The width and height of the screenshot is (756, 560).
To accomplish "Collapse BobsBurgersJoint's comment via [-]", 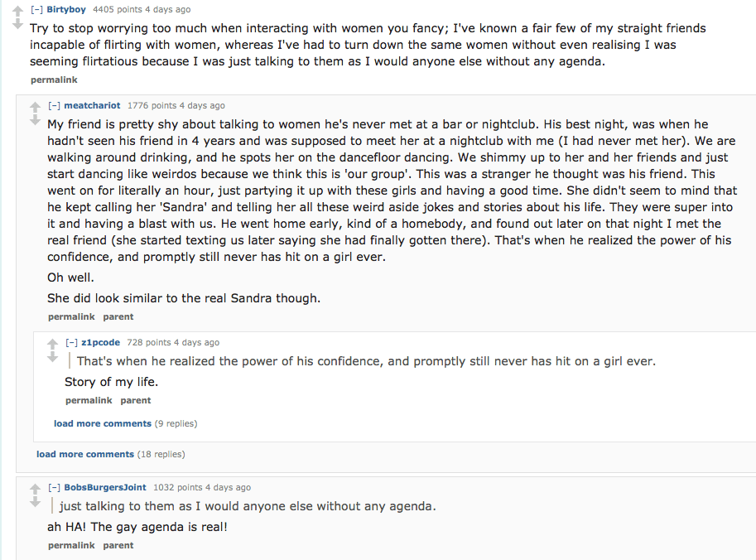I will (x=54, y=488).
